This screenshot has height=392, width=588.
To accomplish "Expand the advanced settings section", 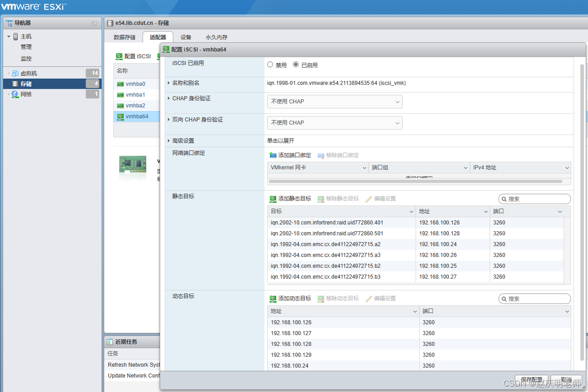I will [169, 141].
